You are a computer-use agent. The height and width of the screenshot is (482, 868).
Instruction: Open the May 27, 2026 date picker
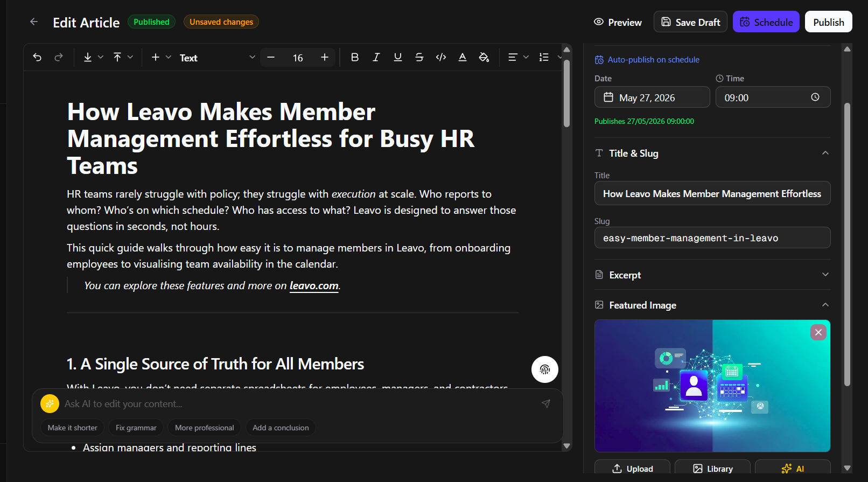(x=652, y=97)
